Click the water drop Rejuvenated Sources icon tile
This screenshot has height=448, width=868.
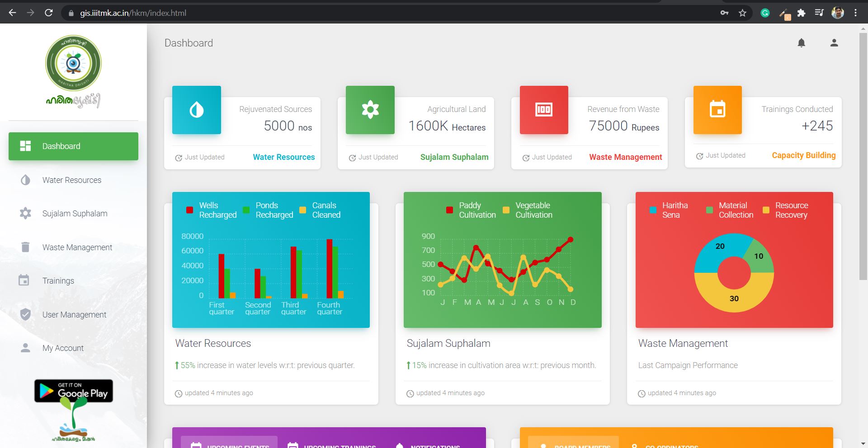pyautogui.click(x=197, y=110)
